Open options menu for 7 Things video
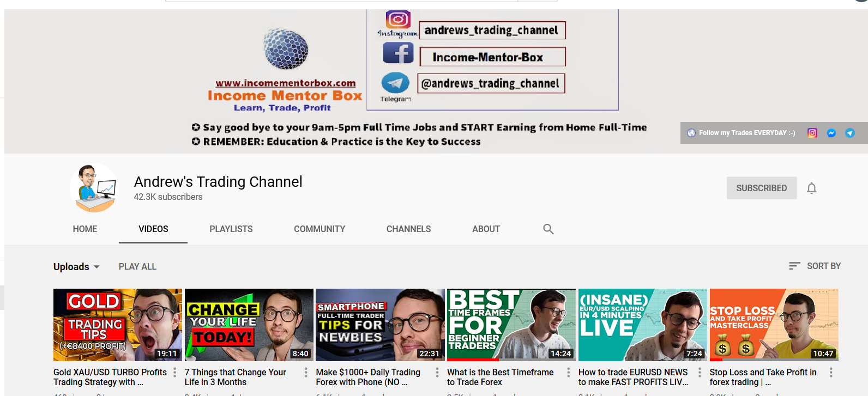 click(x=306, y=373)
